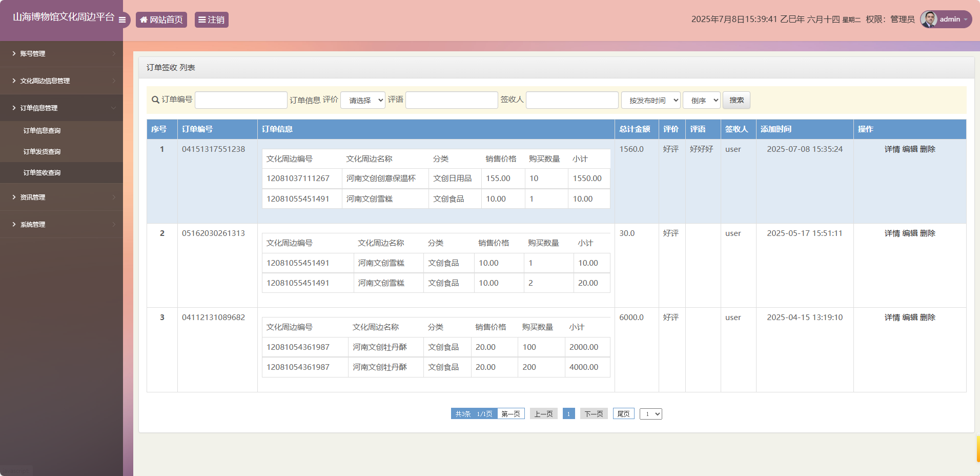Click the magnifier search icon before 订单编号
980x476 pixels.
(155, 100)
